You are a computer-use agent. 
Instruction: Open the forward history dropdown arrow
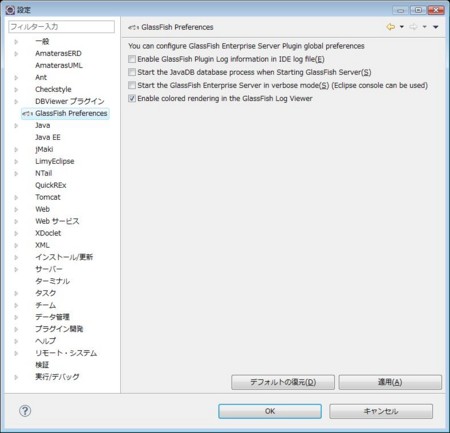[x=424, y=27]
